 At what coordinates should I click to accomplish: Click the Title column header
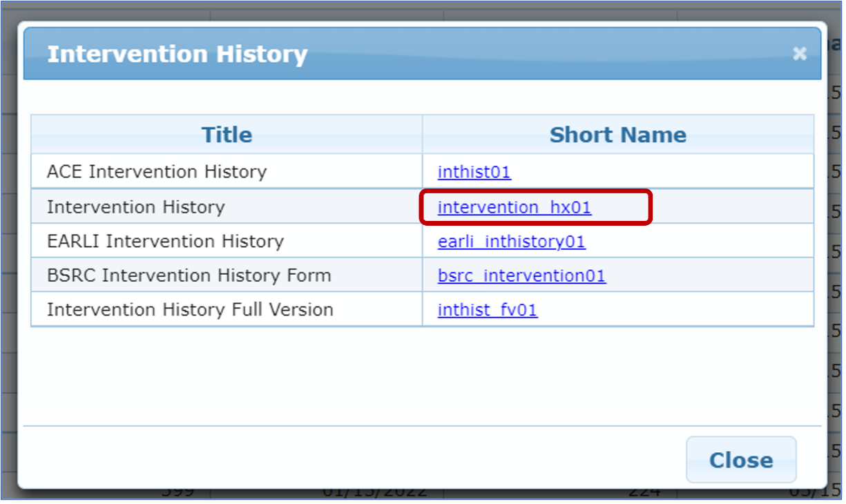(227, 134)
